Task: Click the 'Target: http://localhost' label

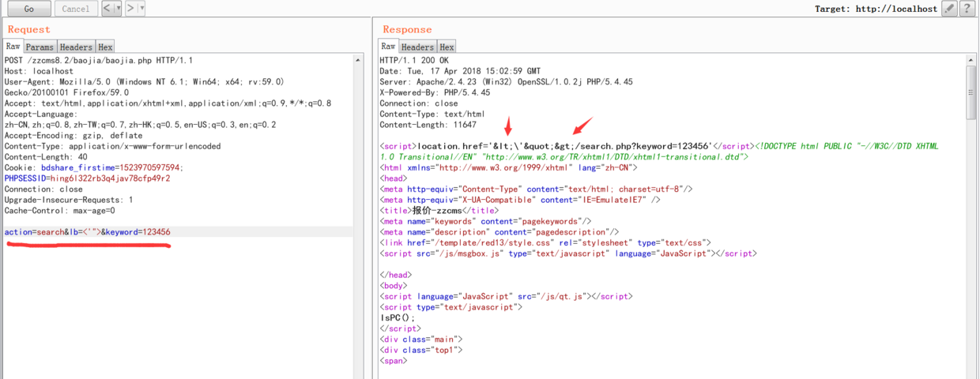Action: coord(876,9)
